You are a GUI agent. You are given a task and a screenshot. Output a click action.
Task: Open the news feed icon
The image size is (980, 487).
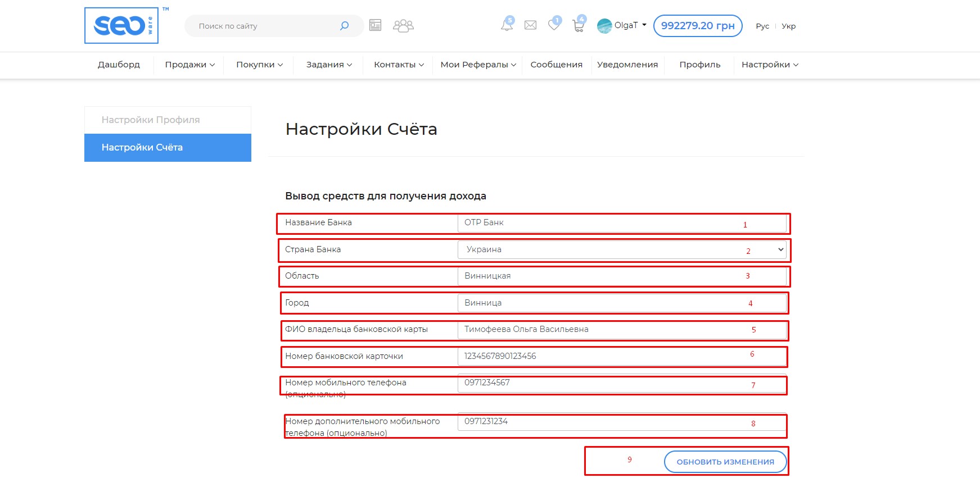pyautogui.click(x=375, y=25)
